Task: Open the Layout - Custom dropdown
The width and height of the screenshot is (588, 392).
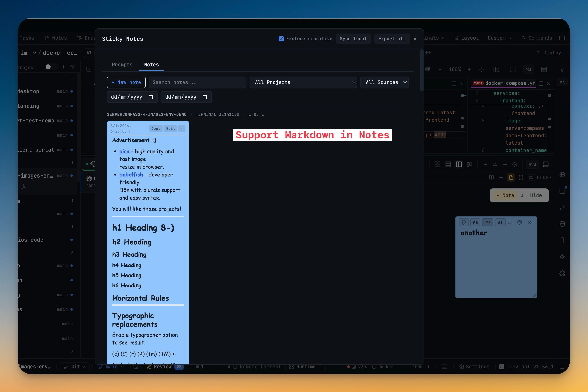Action: tap(483, 38)
